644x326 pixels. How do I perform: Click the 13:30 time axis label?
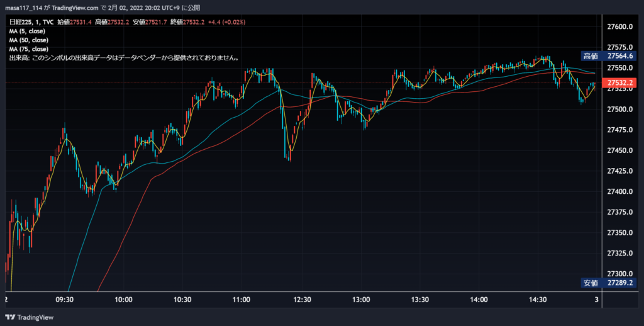point(420,300)
